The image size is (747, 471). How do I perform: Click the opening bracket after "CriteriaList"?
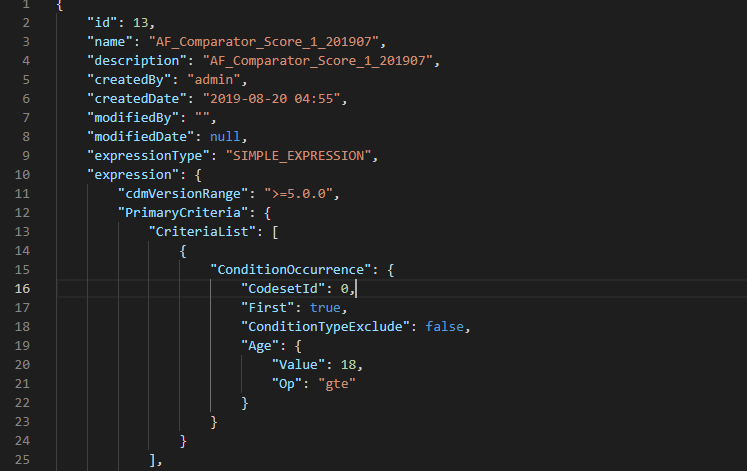275,232
